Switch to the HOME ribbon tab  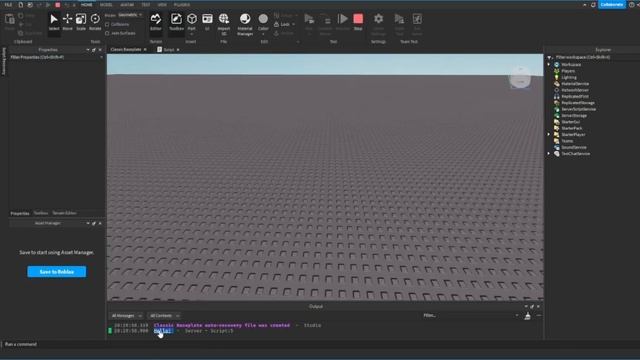[87, 5]
